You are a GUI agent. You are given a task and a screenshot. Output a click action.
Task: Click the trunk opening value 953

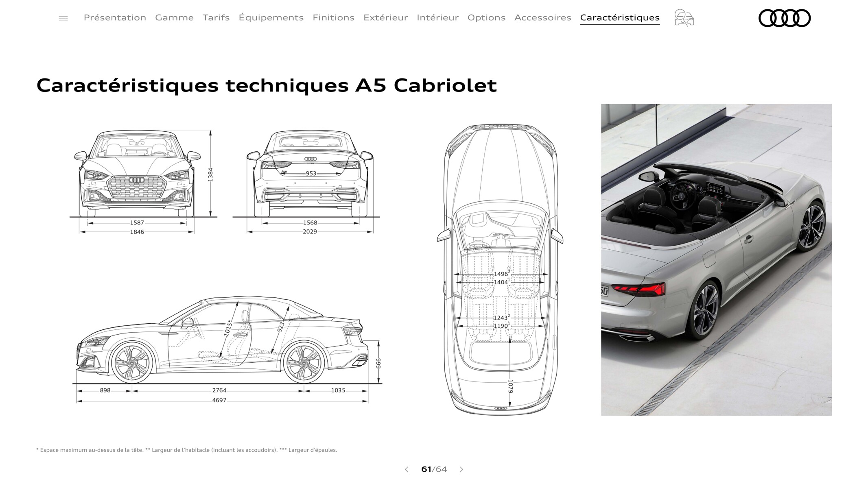click(x=311, y=174)
